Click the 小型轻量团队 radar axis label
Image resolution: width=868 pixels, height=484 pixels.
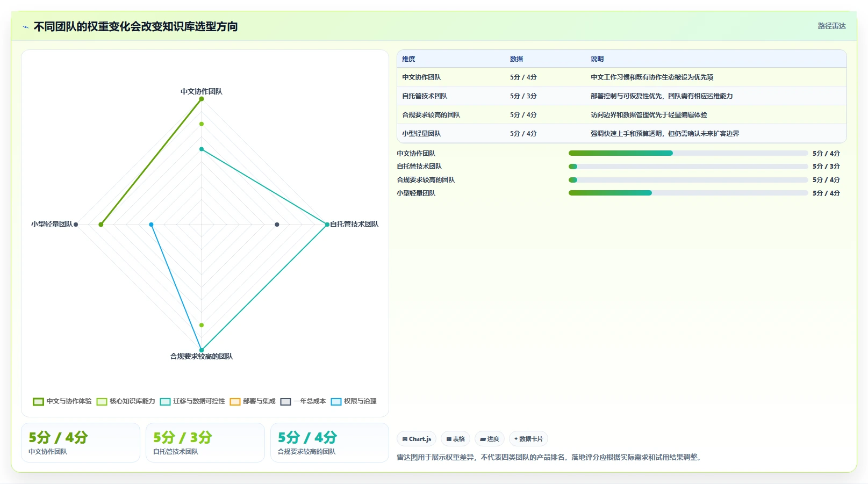(x=52, y=224)
